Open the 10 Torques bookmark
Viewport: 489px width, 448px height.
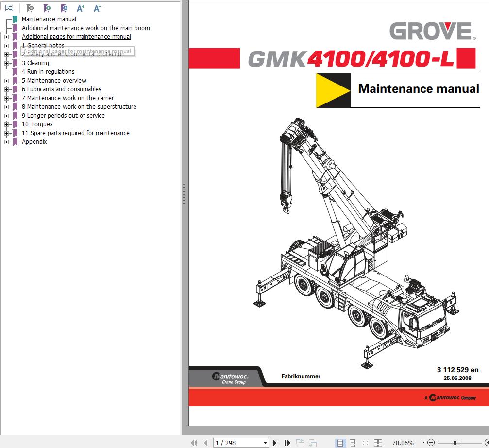[x=37, y=124]
